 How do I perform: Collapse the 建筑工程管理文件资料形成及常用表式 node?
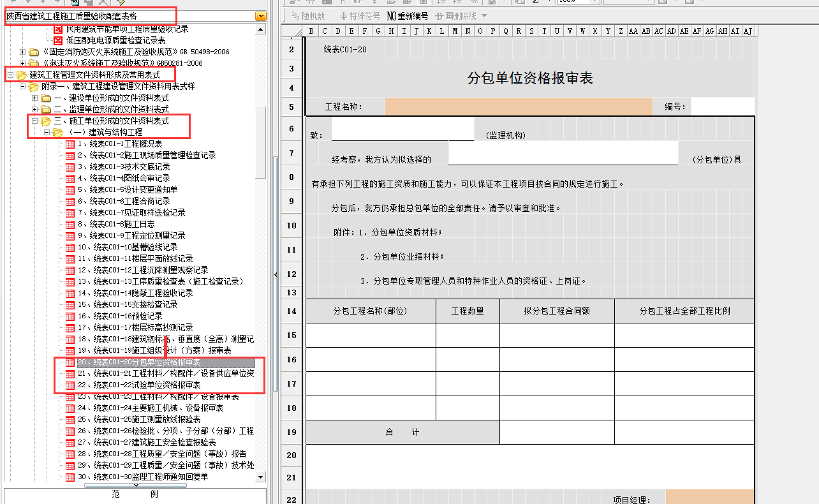pyautogui.click(x=11, y=75)
